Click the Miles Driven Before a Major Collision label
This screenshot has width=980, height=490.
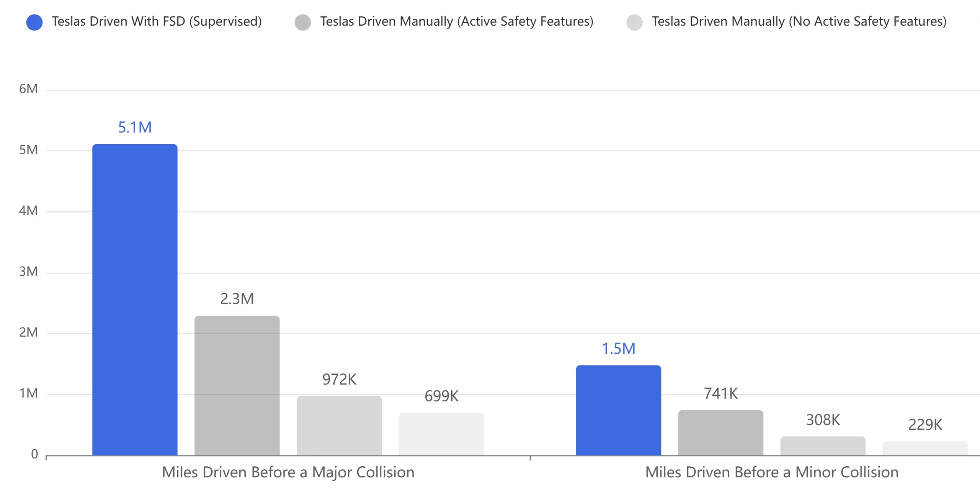coord(288,472)
